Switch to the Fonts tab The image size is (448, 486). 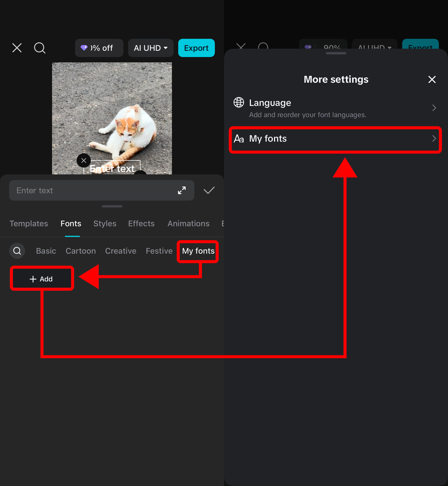pos(71,223)
